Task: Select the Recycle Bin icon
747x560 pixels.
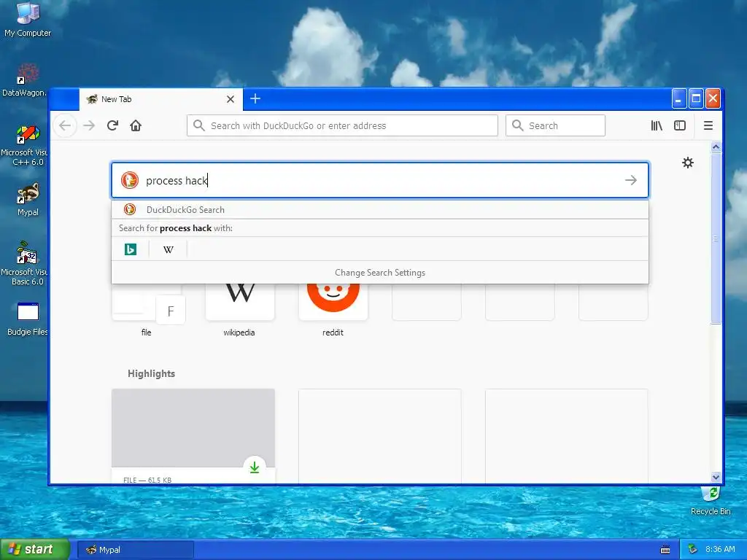Action: click(x=711, y=500)
